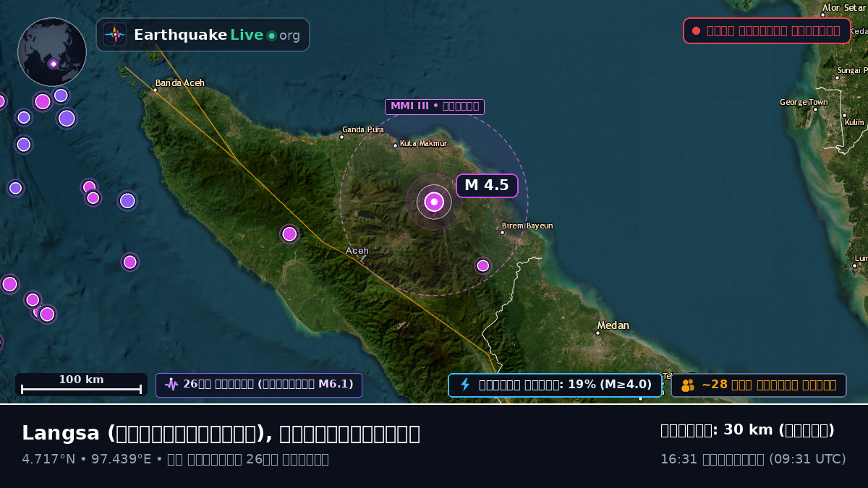Click the orange people icon beside ~28
This screenshot has height=488, width=868.
point(688,385)
